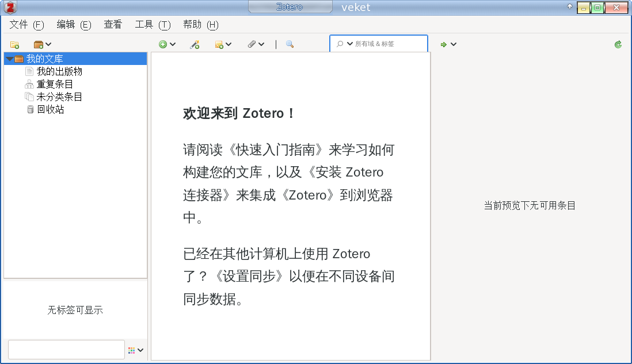Click the up-arrow icon in the title bar
Screen dimensions: 632x364
point(569,6)
